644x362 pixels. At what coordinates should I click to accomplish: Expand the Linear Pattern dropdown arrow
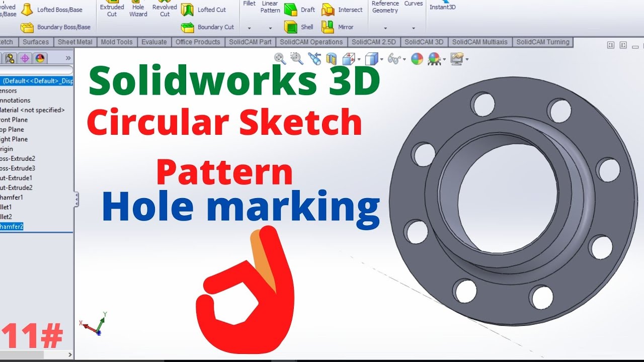(x=270, y=28)
